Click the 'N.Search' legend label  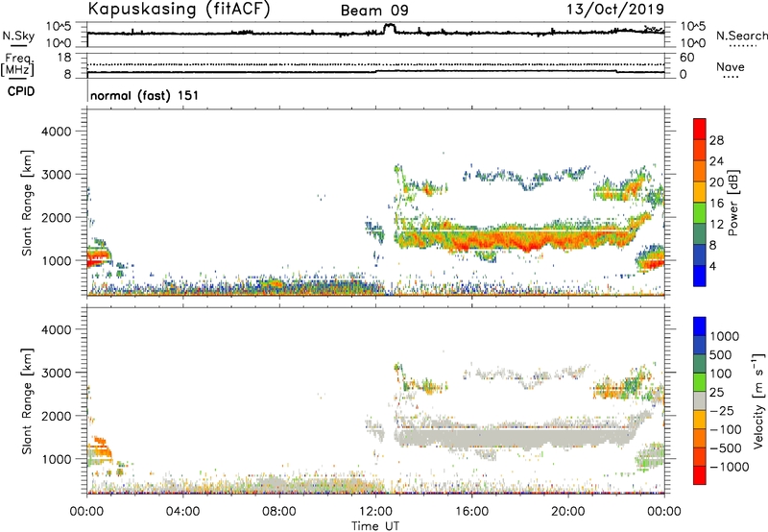pyautogui.click(x=741, y=36)
